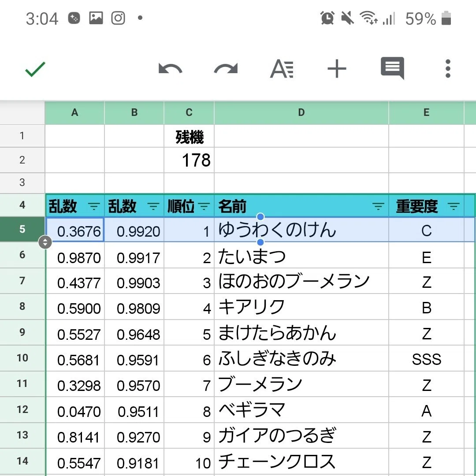The image size is (476, 476).
Task: Select row 4 header
Action: pyautogui.click(x=22, y=205)
